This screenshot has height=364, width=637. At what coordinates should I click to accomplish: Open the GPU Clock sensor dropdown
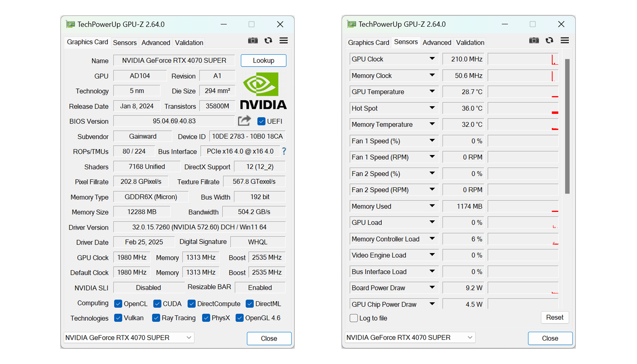tap(432, 59)
